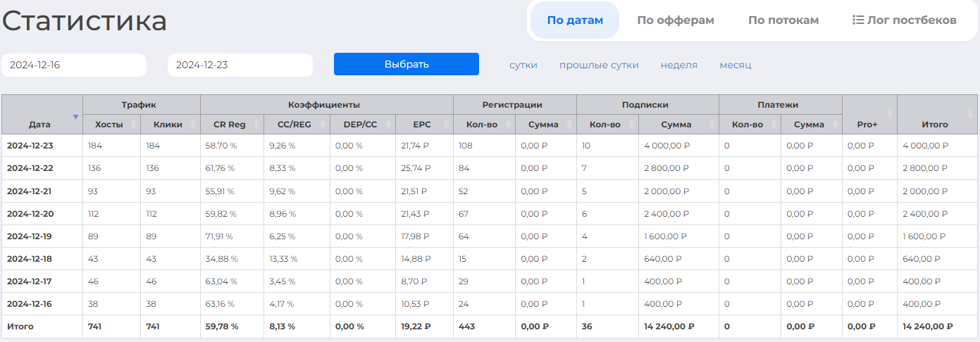
Task: Click the месяц period link
Action: point(736,65)
